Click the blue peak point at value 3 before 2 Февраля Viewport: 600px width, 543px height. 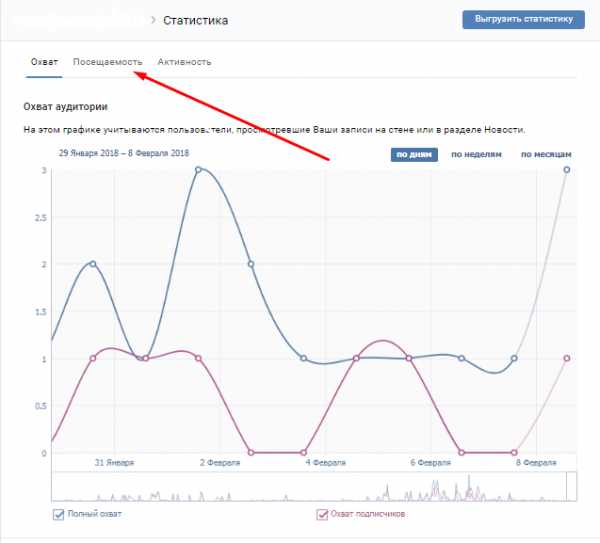[x=198, y=170]
